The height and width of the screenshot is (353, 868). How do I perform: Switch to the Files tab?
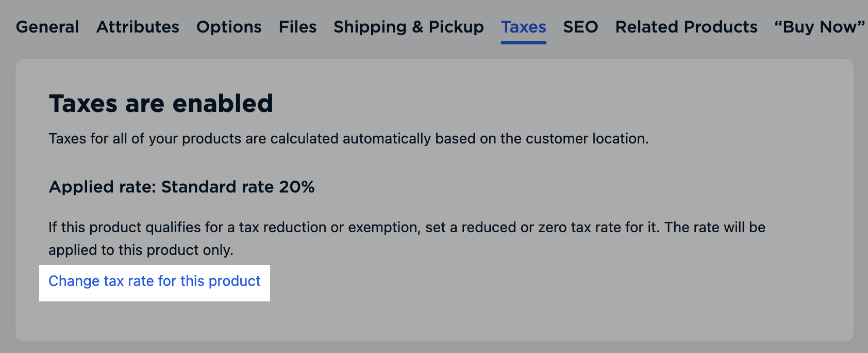[297, 27]
